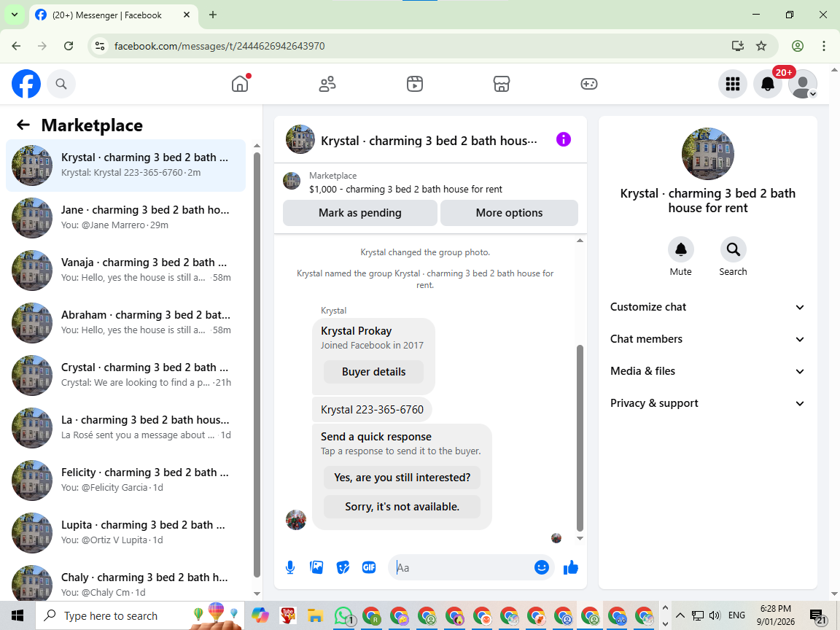Send 'Yes, are you still interested?' response
This screenshot has width=840, height=630.
tap(402, 478)
